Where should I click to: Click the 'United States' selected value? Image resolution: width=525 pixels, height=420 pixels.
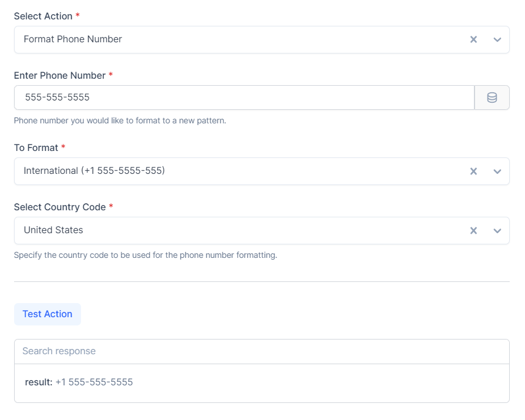click(53, 230)
